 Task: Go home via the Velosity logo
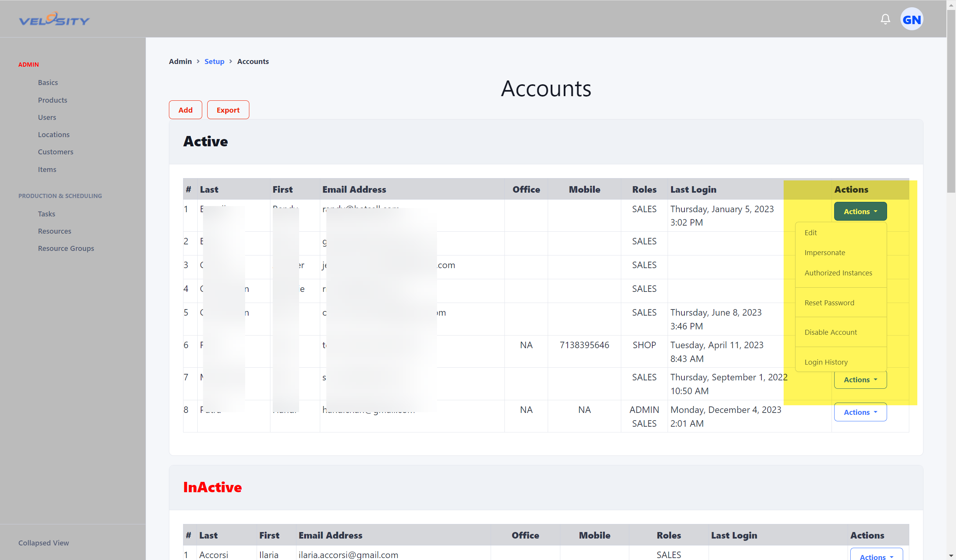pyautogui.click(x=54, y=19)
